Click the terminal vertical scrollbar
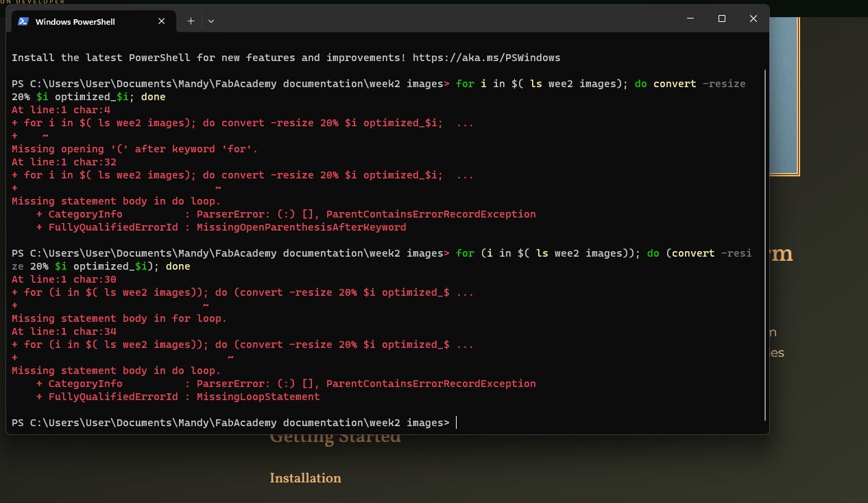This screenshot has width=868, height=503. tap(765, 244)
